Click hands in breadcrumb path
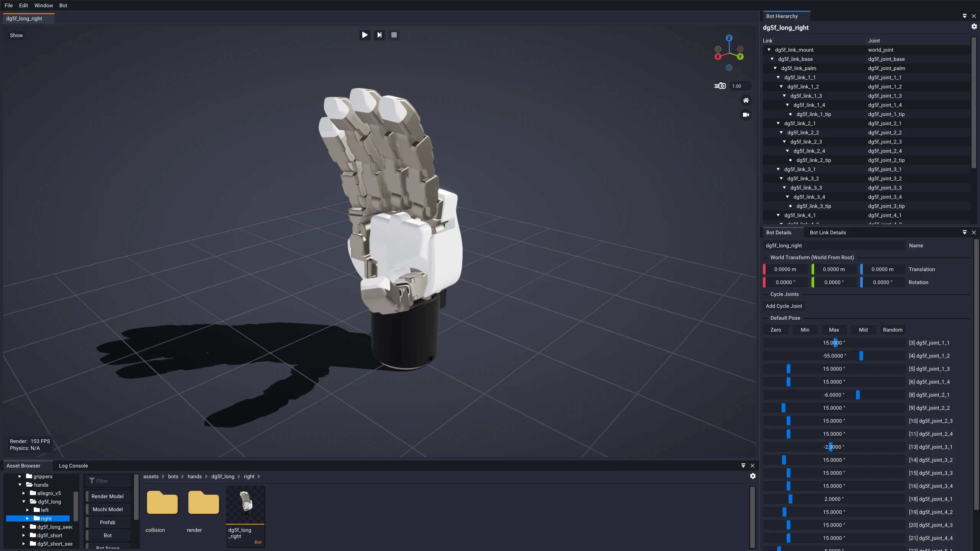Viewport: 980px width, 551px height. coord(195,476)
